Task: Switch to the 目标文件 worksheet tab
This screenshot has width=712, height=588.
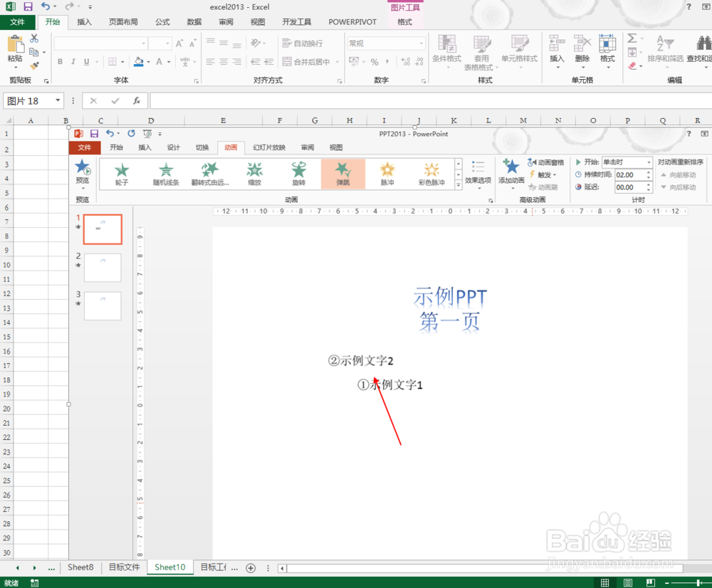Action: [124, 567]
